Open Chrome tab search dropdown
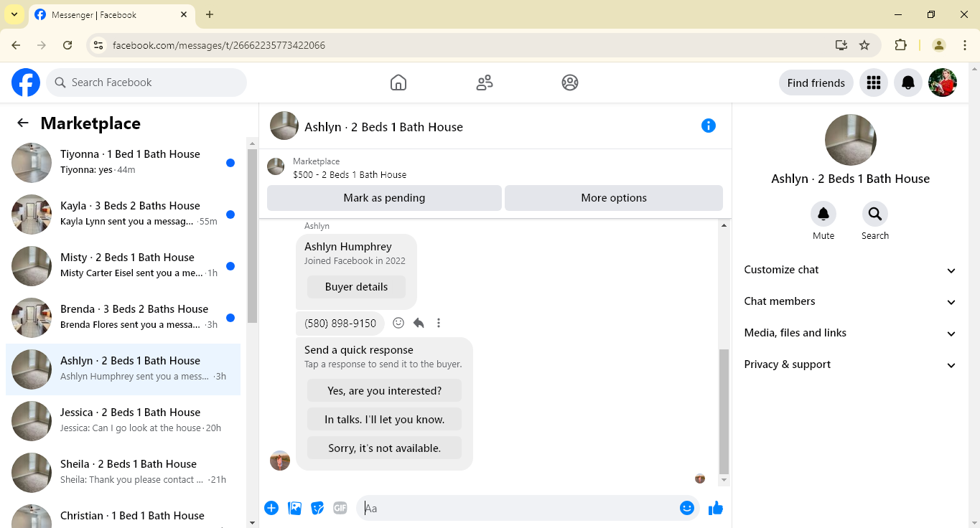Screen dimensions: 980x528 14,14
